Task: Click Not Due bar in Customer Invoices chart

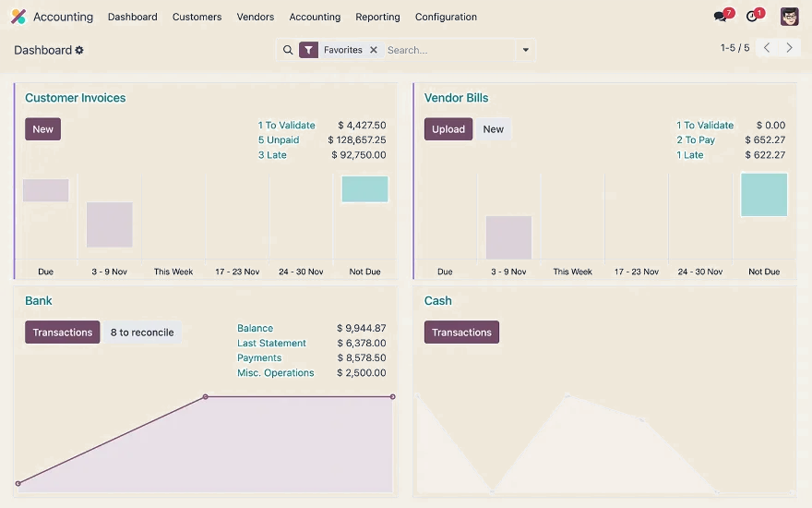Action: (x=365, y=188)
